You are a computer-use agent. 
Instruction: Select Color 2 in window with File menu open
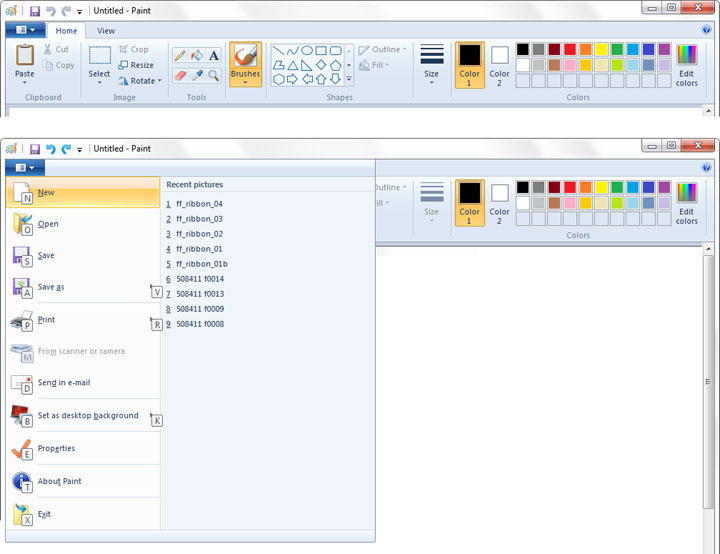(x=499, y=203)
